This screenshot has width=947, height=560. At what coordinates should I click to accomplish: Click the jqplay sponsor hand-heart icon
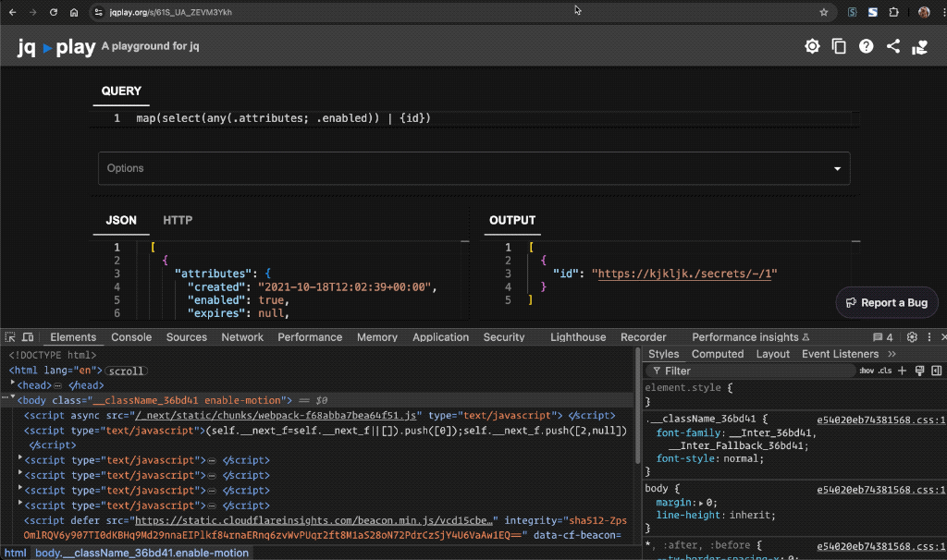click(920, 47)
